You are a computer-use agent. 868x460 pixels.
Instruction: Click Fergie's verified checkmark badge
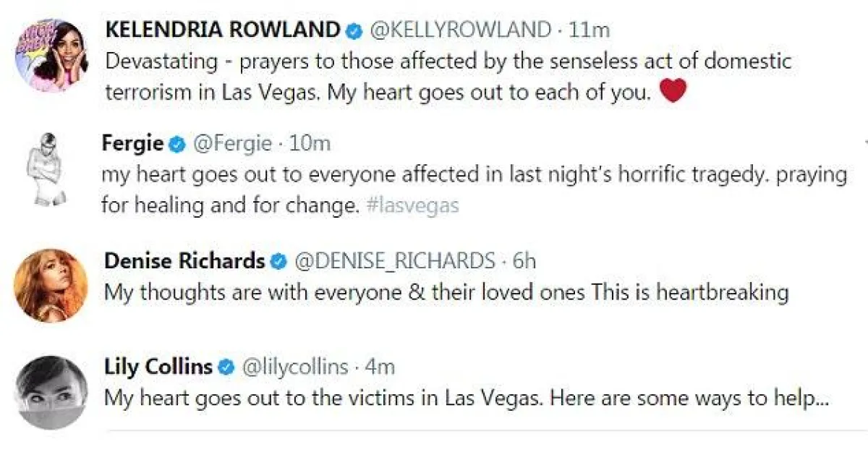point(176,144)
